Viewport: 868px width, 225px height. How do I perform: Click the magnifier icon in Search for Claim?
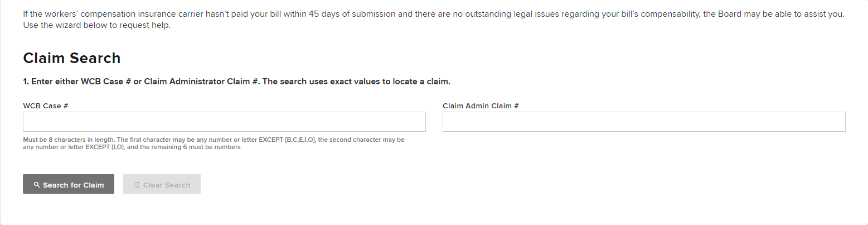coord(37,185)
